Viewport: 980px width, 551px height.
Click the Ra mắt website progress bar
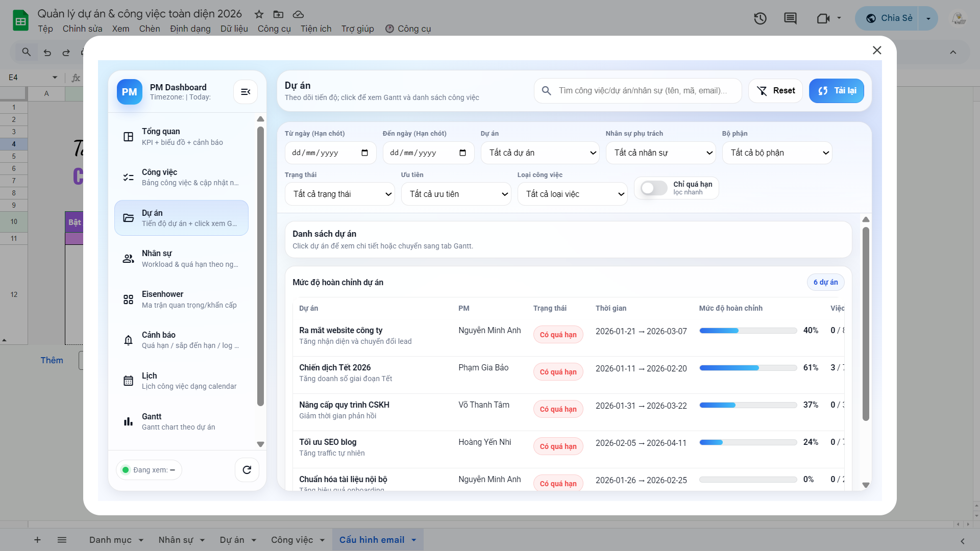[x=748, y=331]
